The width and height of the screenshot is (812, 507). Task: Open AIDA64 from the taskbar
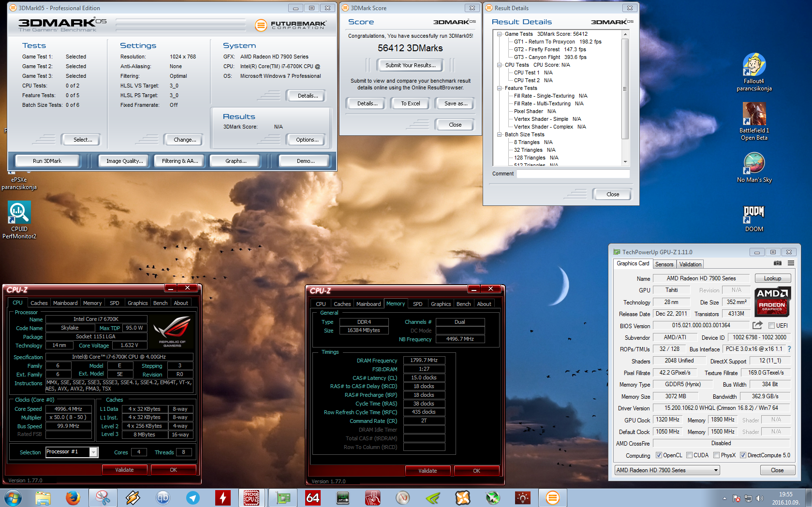[x=313, y=497]
